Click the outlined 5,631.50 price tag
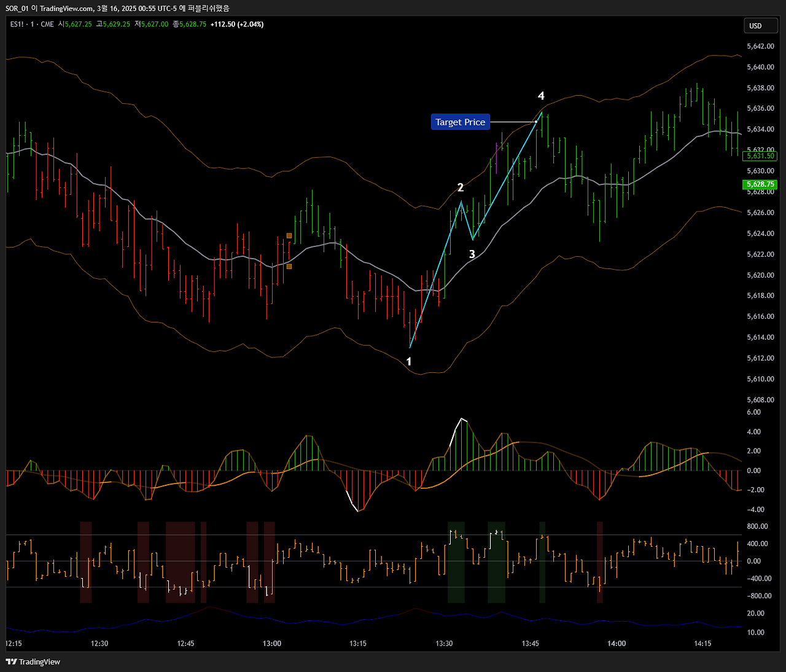Screen dimensions: 786x672 coord(760,156)
